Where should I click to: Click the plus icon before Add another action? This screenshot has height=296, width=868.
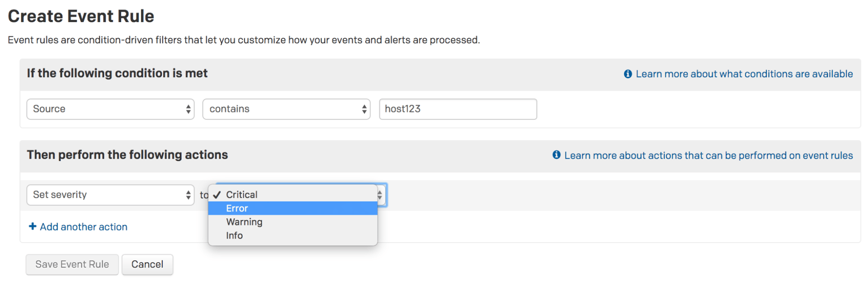[33, 226]
